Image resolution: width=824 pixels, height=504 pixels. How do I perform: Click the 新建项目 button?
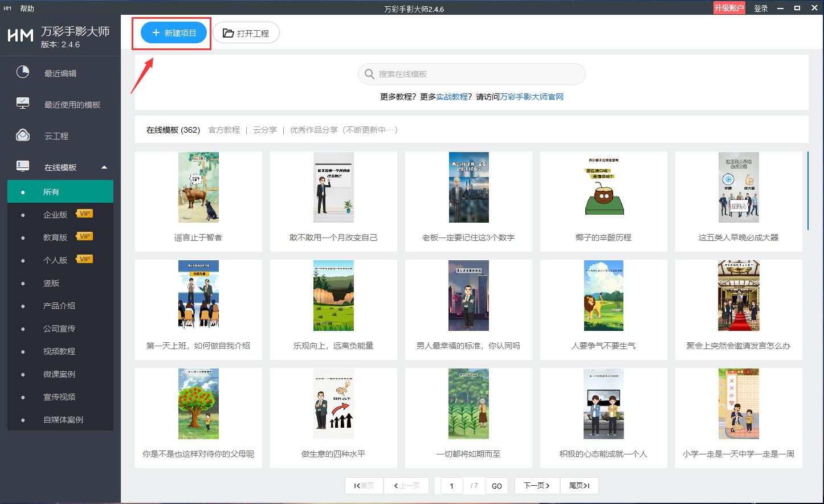tap(174, 33)
